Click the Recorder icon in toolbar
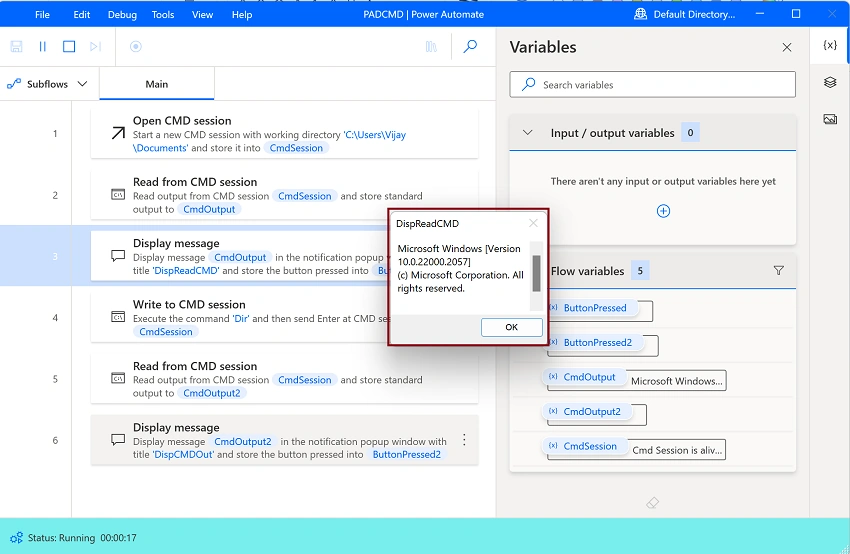This screenshot has width=850, height=554. pos(136,47)
